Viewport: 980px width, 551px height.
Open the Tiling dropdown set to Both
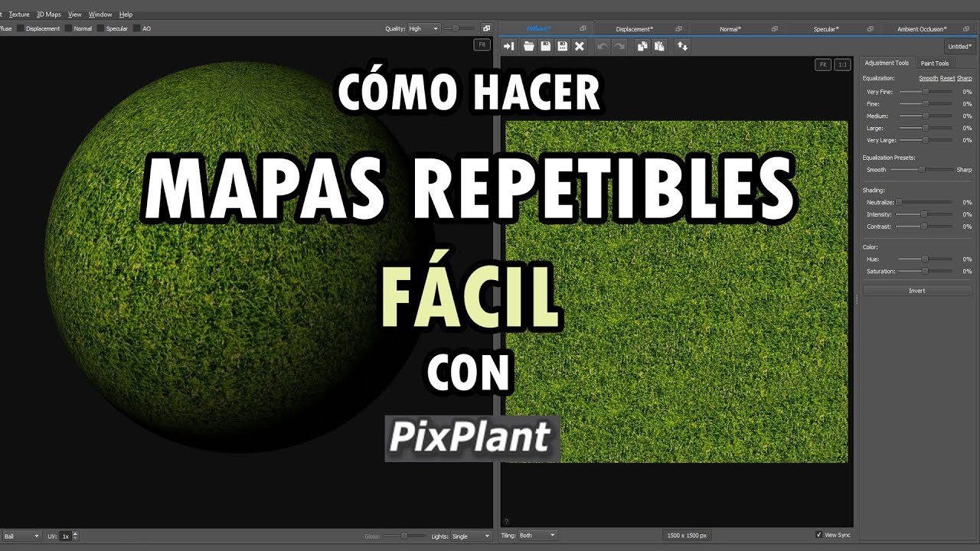click(537, 536)
